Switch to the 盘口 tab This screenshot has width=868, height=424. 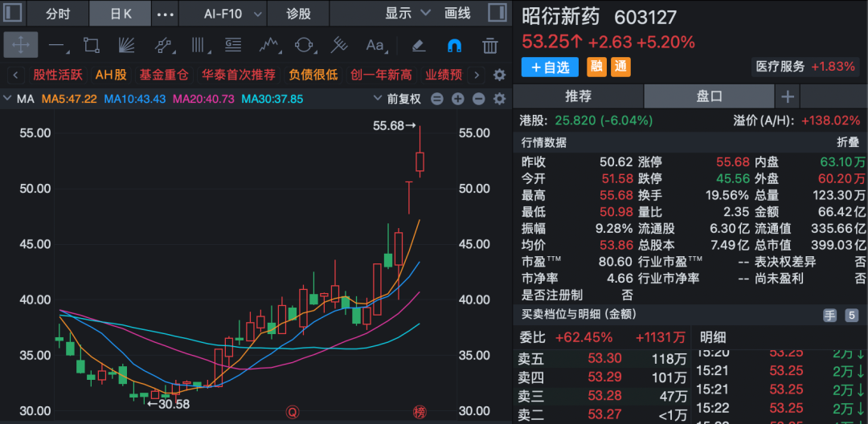click(709, 96)
